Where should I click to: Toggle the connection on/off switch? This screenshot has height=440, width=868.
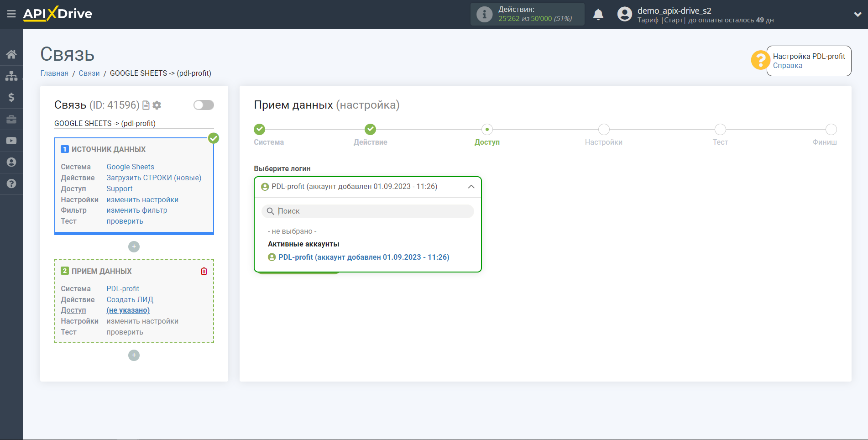pos(204,105)
